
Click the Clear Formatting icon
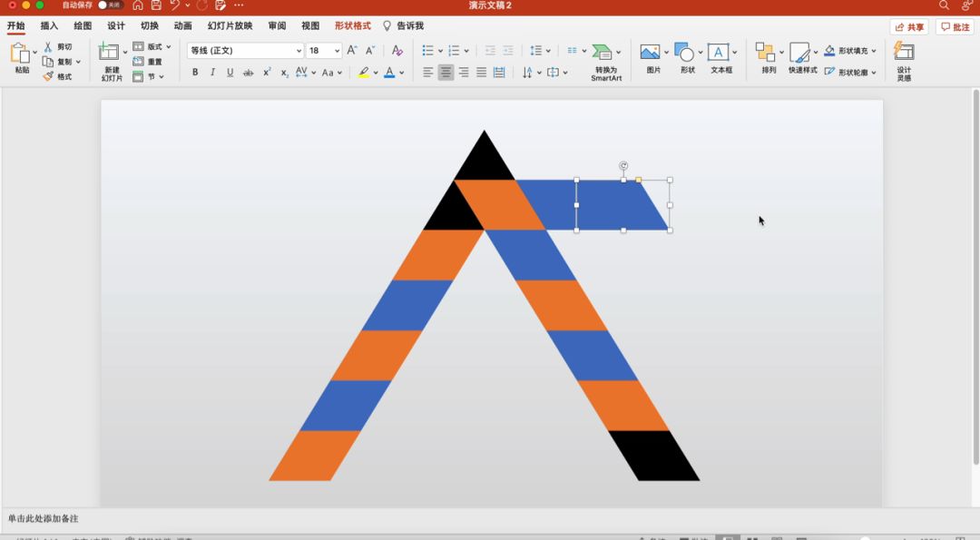(x=397, y=51)
